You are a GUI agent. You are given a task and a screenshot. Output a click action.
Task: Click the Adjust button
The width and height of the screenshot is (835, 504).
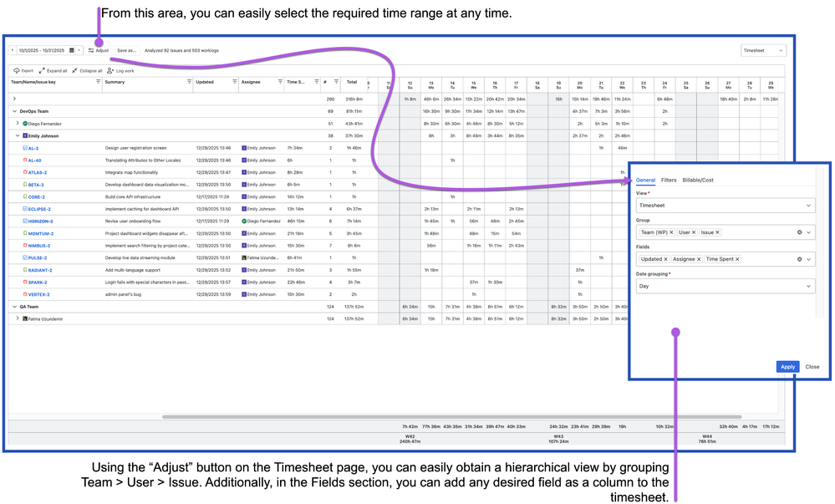99,51
